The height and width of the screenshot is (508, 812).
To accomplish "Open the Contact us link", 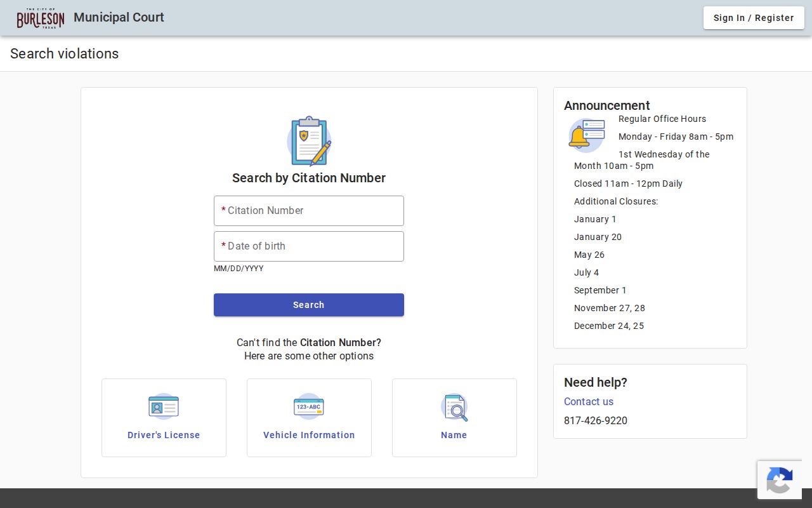I will [589, 401].
